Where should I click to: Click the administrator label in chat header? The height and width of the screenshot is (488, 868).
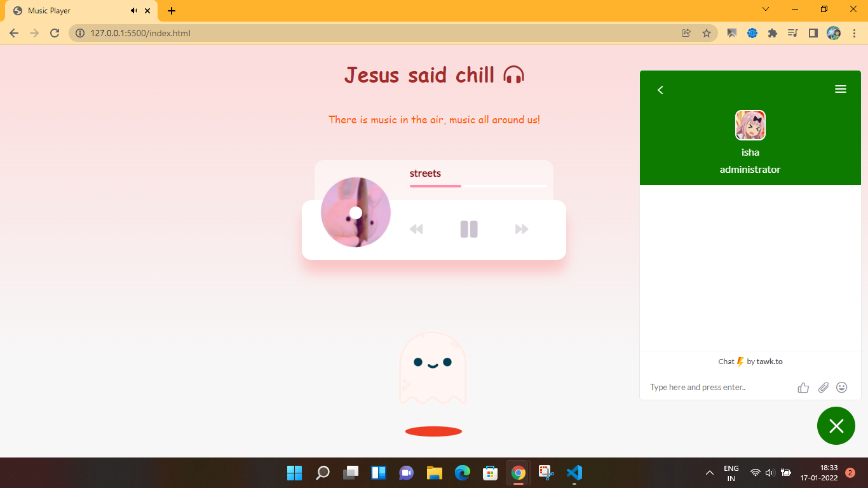(x=750, y=170)
